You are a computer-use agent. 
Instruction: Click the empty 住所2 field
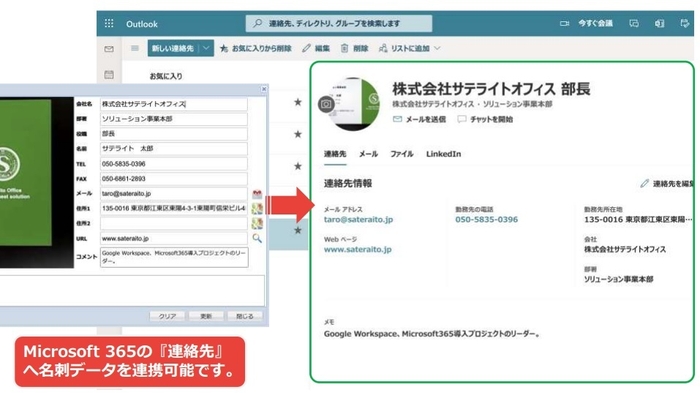174,223
